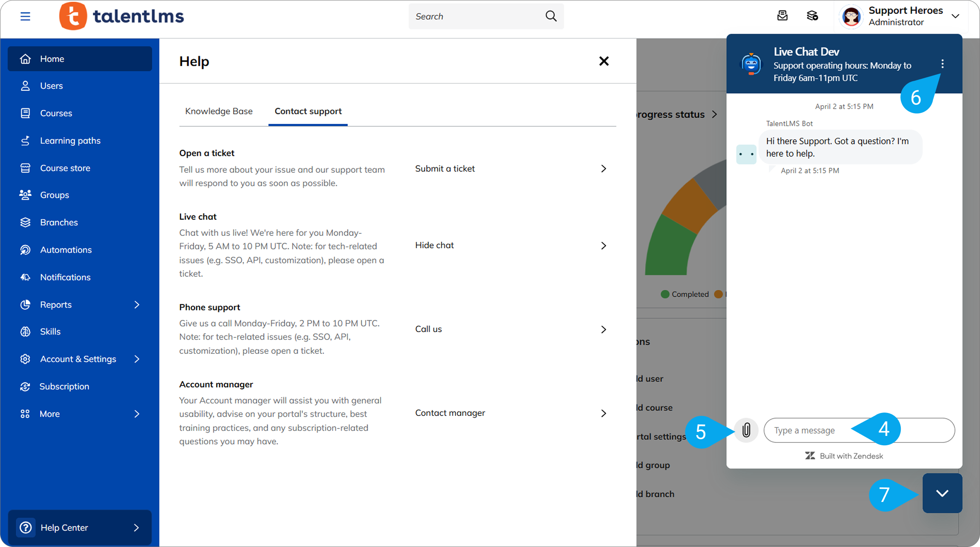The height and width of the screenshot is (547, 980).
Task: Click the paperclip attachment icon in chat
Action: [746, 430]
